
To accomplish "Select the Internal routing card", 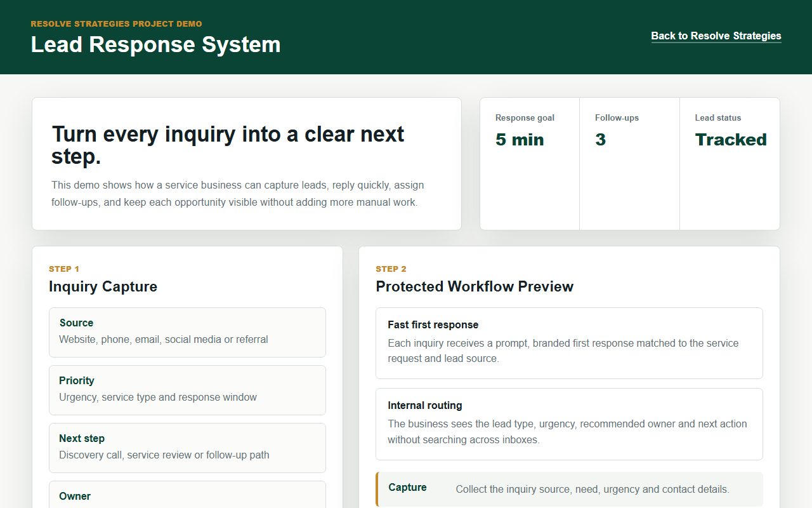I will [x=569, y=424].
